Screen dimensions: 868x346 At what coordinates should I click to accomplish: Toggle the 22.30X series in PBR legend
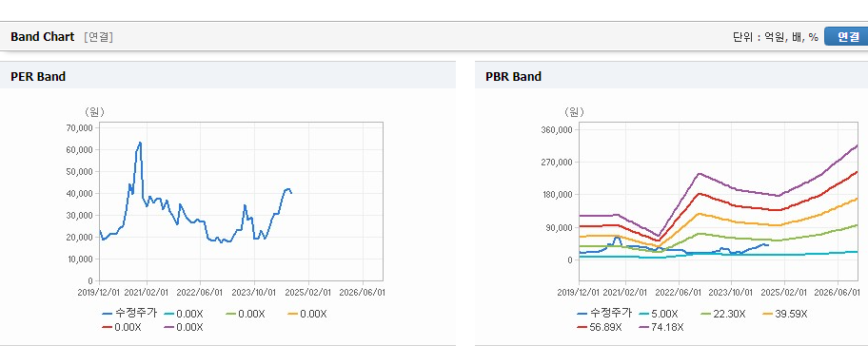coord(722,314)
